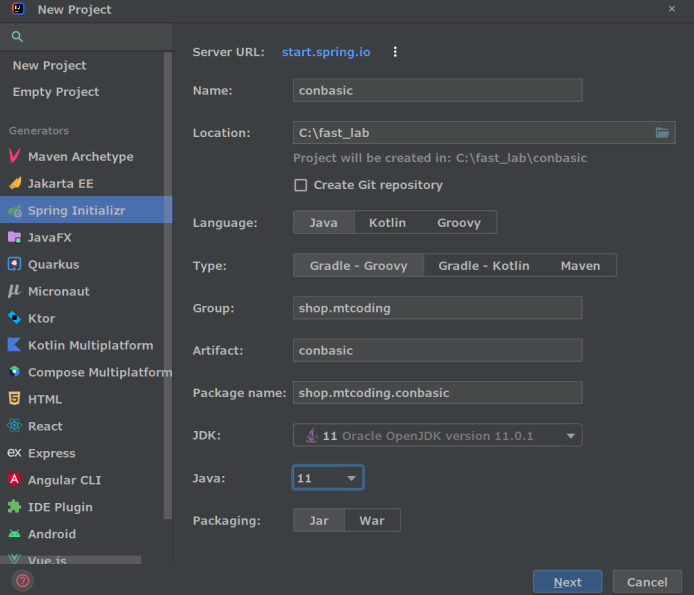Image resolution: width=694 pixels, height=595 pixels.
Task: Choose the Quarkus generator icon
Action: (x=15, y=264)
